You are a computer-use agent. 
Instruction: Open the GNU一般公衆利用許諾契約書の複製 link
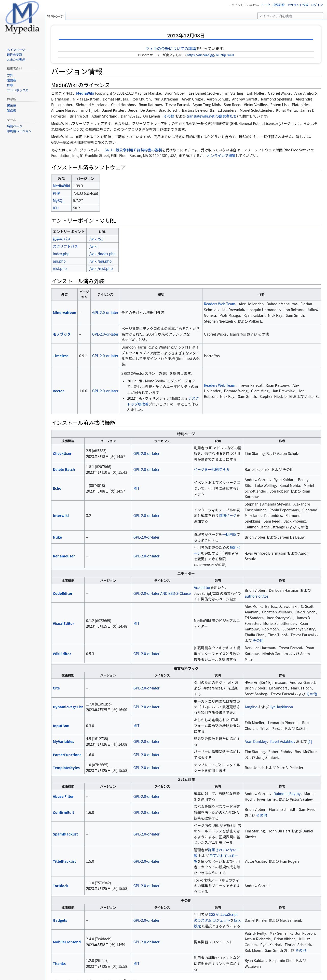pos(133,150)
